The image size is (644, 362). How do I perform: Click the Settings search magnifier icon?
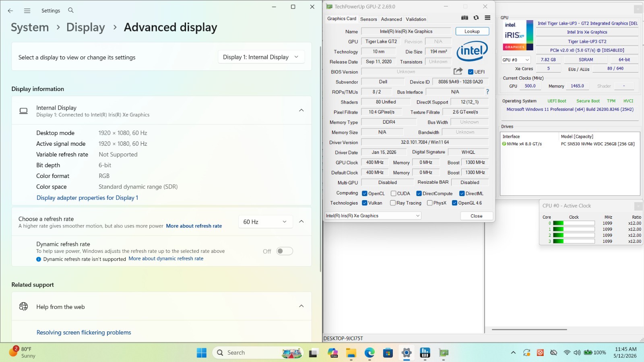click(x=71, y=10)
